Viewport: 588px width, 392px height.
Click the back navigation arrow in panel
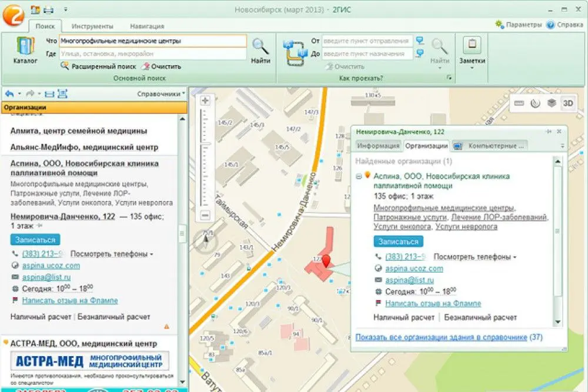10,93
